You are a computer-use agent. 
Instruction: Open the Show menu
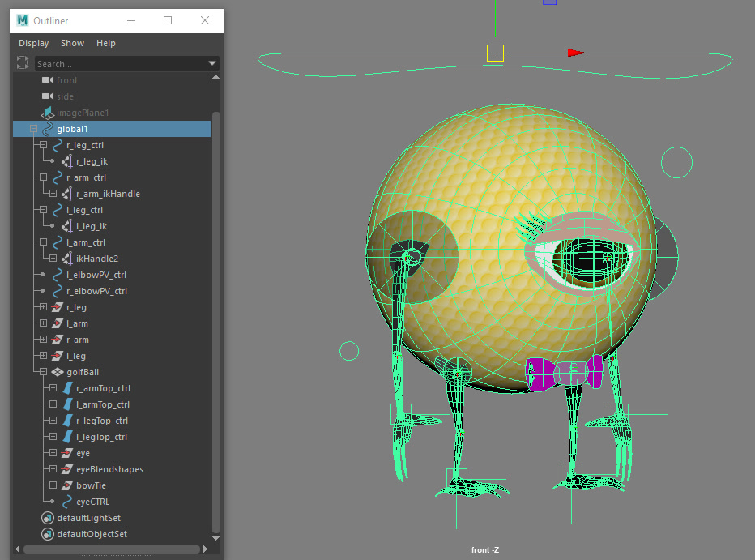coord(72,43)
